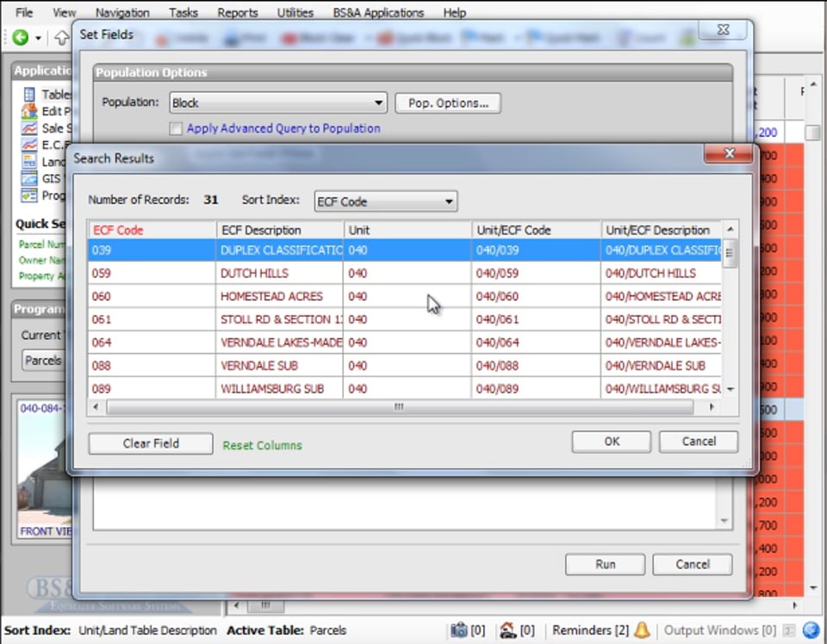Select the VERNDALE SUB description cell

[279, 366]
